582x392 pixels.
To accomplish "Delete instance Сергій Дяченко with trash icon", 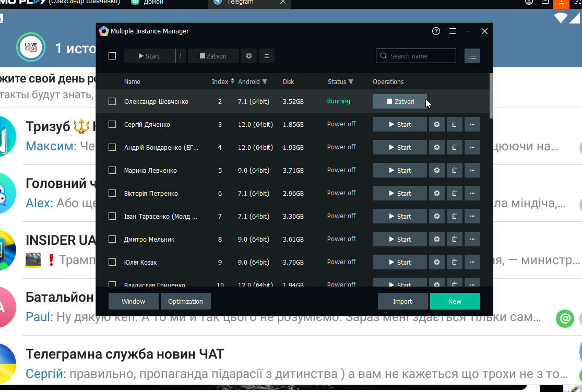I will (x=454, y=124).
